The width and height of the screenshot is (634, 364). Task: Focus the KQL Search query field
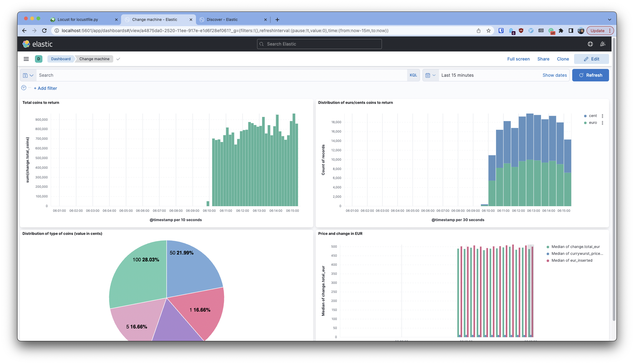222,75
